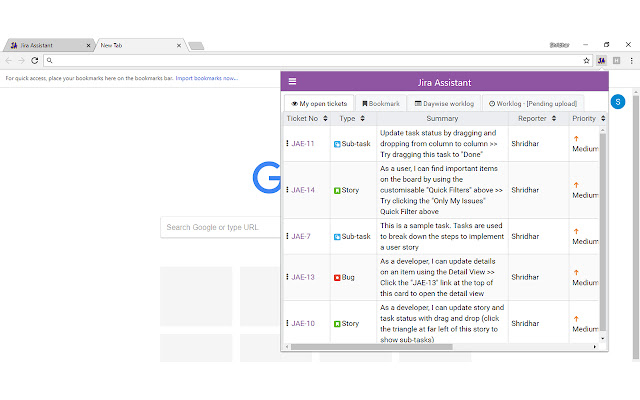Sort by Reporter column
The width and height of the screenshot is (640, 400).
(554, 118)
